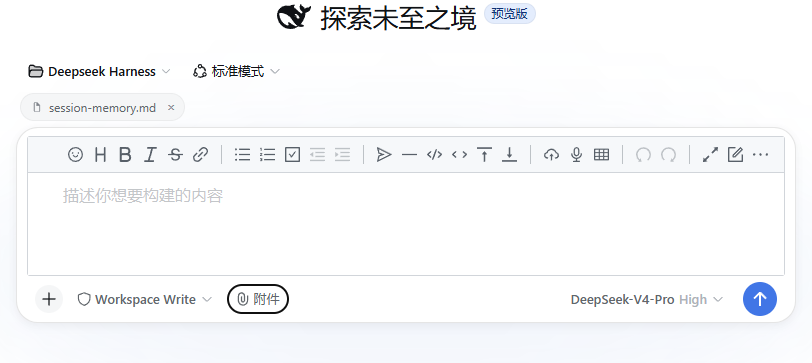Upload a file using the cloud icon
The height and width of the screenshot is (363, 812).
(552, 154)
